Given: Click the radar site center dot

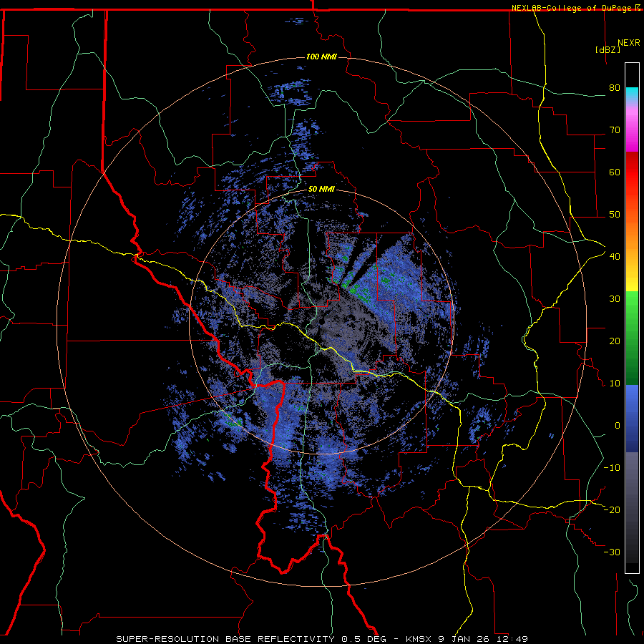Looking at the screenshot, I should coord(322,321).
